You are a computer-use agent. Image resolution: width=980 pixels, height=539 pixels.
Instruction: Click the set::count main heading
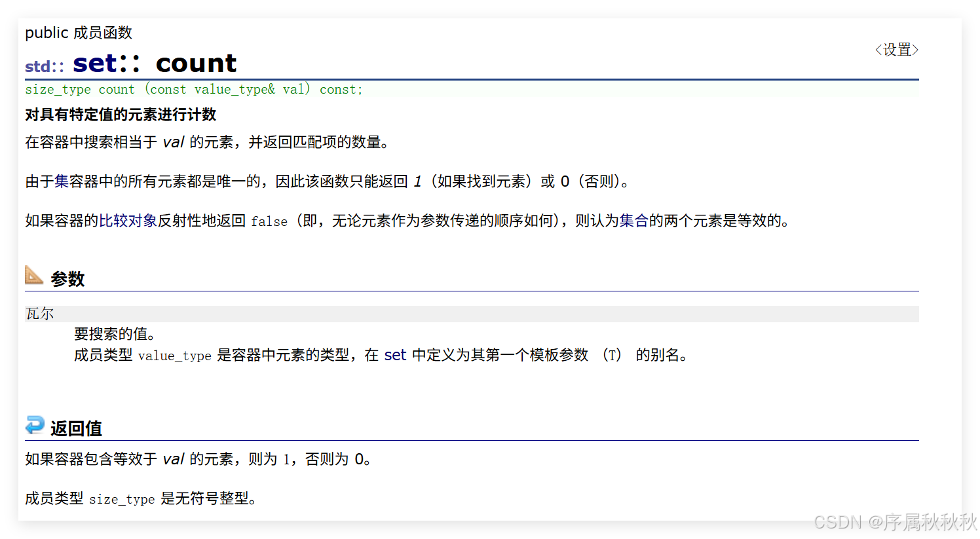157,62
